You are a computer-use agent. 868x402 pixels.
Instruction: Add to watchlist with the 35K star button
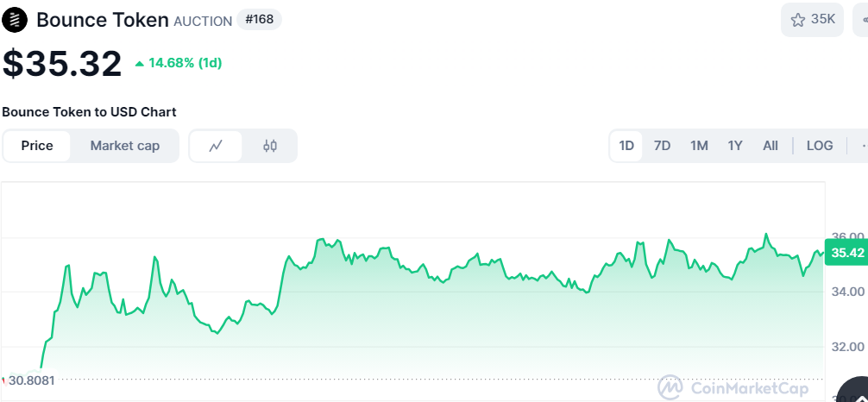tap(812, 20)
